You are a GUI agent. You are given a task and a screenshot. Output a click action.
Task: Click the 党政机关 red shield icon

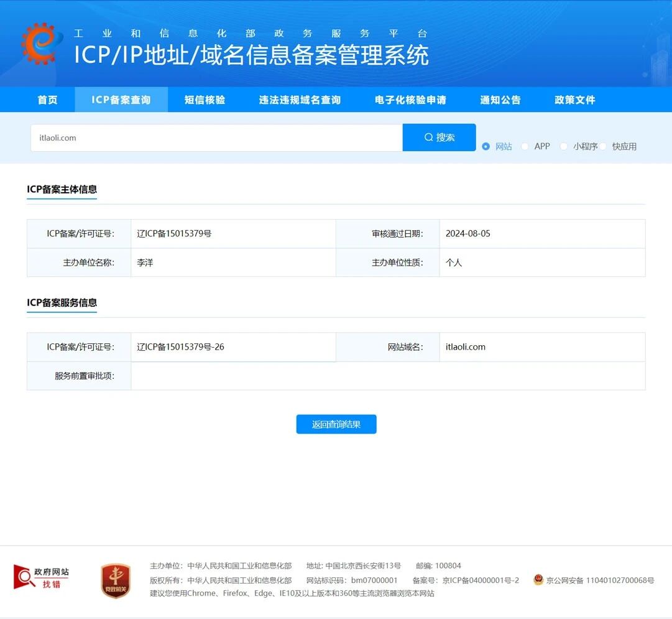point(116,580)
